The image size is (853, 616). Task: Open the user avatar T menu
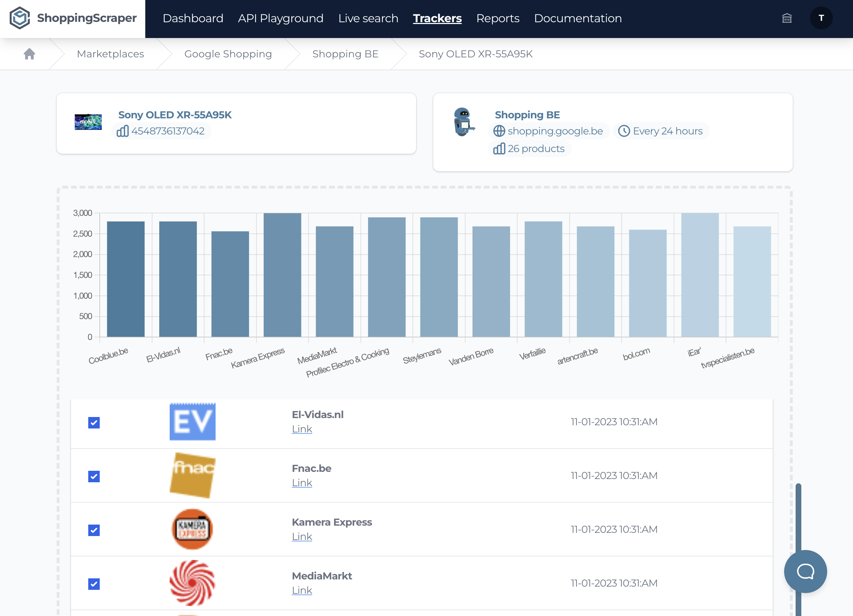click(821, 18)
